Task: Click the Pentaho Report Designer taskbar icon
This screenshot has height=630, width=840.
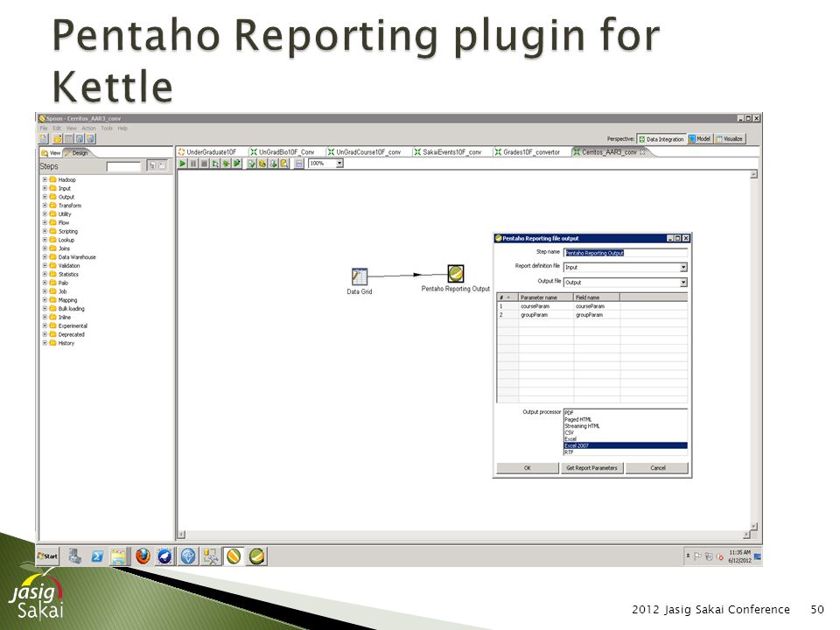Action: [256, 556]
